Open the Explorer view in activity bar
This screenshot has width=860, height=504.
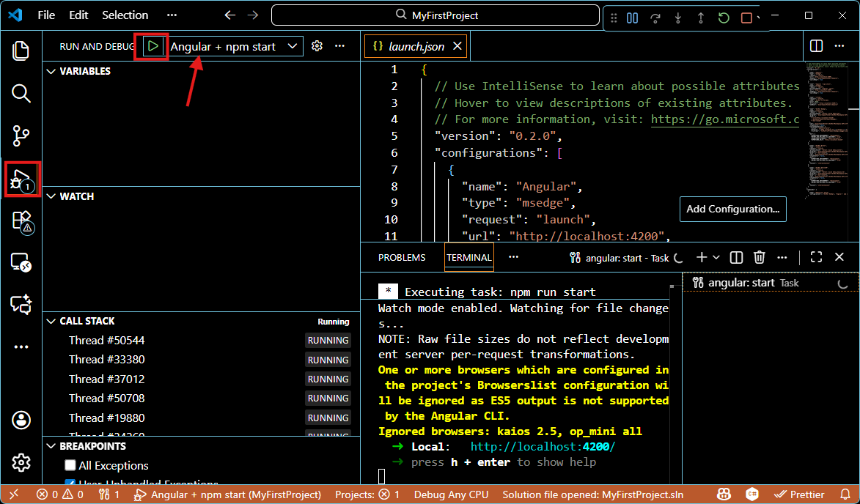pos(21,51)
